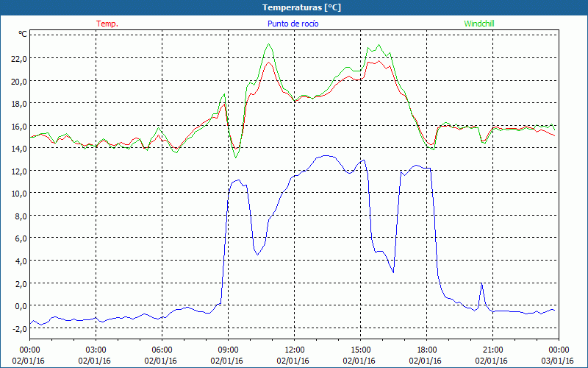Click the 14,0 y-axis value
588x368 pixels.
point(19,149)
